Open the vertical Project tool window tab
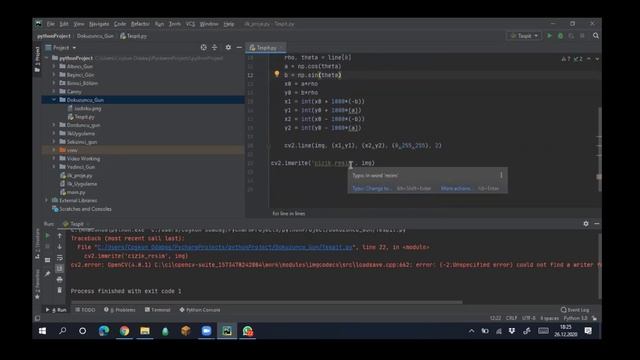Viewport: 640px width, 360px height. pos(37,60)
